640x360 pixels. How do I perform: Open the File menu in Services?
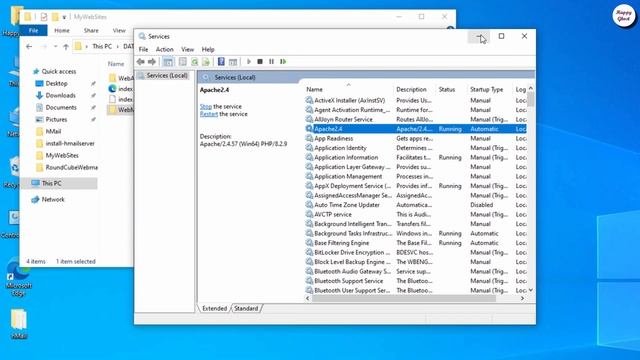(x=143, y=49)
